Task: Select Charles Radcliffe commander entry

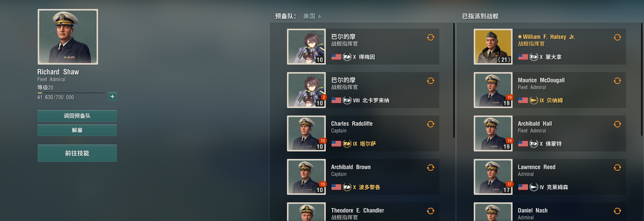Action: [x=363, y=133]
